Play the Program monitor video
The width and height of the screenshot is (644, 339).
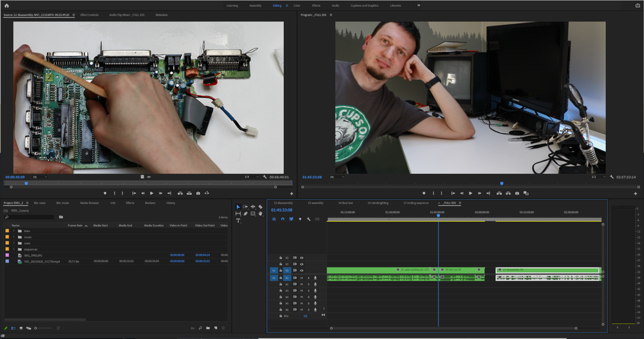471,193
